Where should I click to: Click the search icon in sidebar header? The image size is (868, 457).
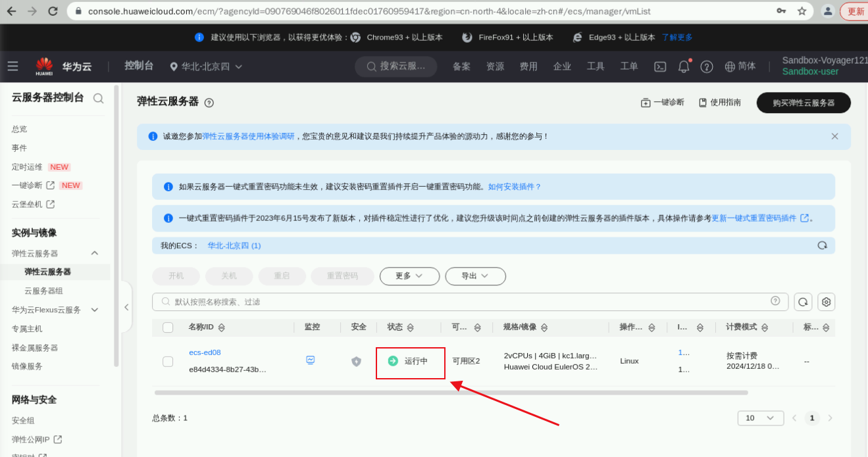point(98,98)
